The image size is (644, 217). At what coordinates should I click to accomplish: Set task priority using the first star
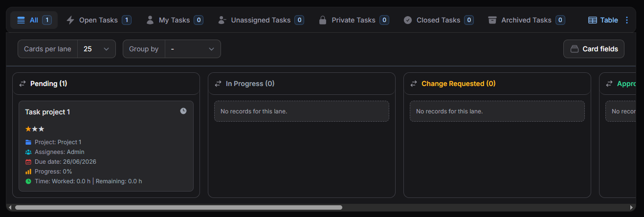point(28,129)
